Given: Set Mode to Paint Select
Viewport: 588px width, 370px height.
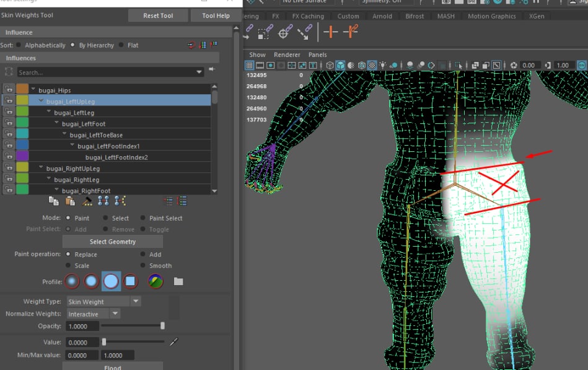Looking at the screenshot, I should click(143, 218).
